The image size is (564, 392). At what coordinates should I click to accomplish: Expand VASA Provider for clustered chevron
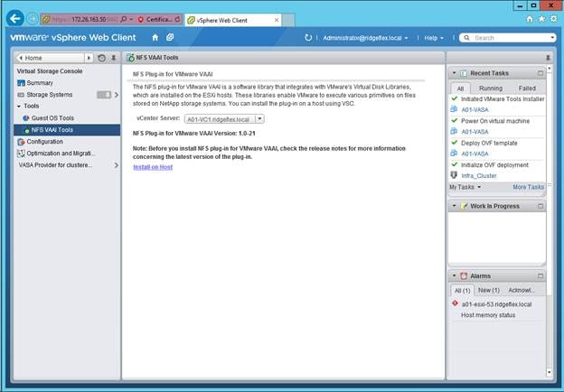click(117, 165)
